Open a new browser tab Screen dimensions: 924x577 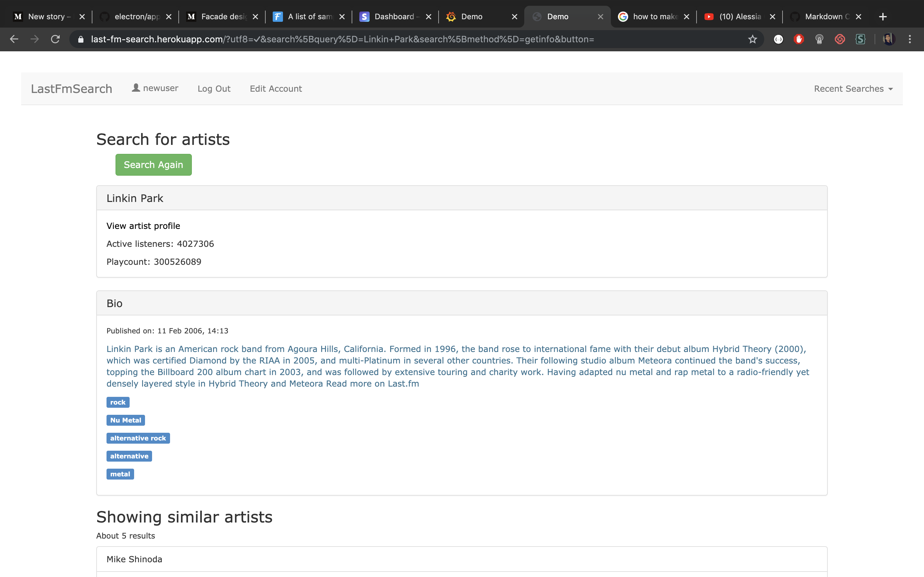pyautogui.click(x=882, y=16)
